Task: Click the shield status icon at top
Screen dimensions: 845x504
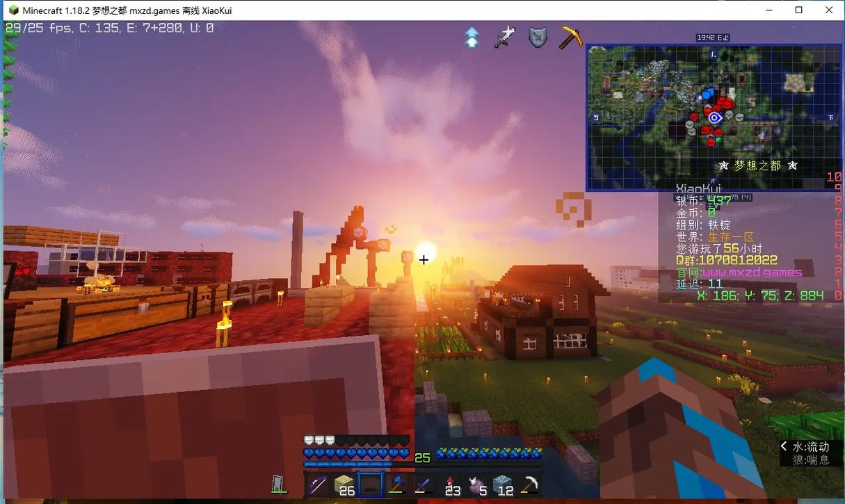Action: [x=538, y=37]
